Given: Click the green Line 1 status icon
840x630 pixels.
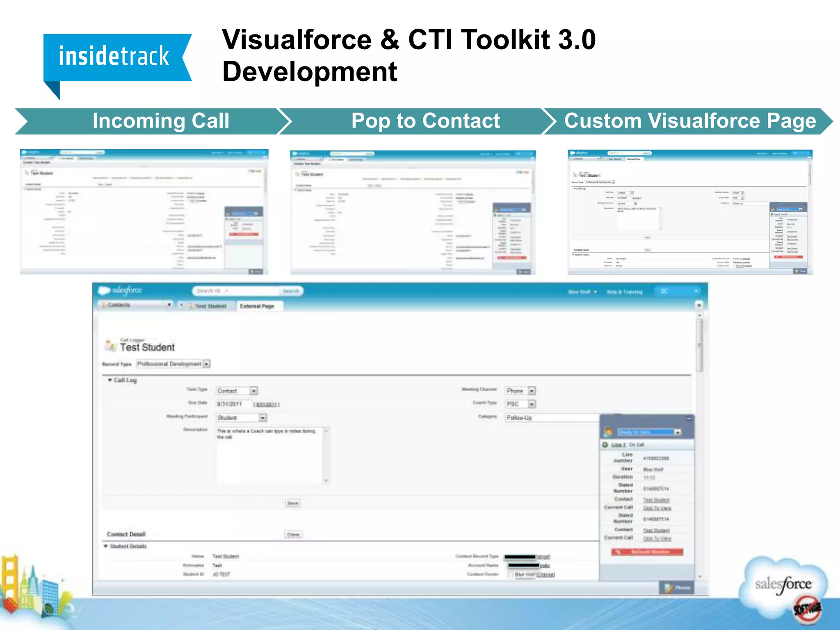Looking at the screenshot, I should (605, 445).
